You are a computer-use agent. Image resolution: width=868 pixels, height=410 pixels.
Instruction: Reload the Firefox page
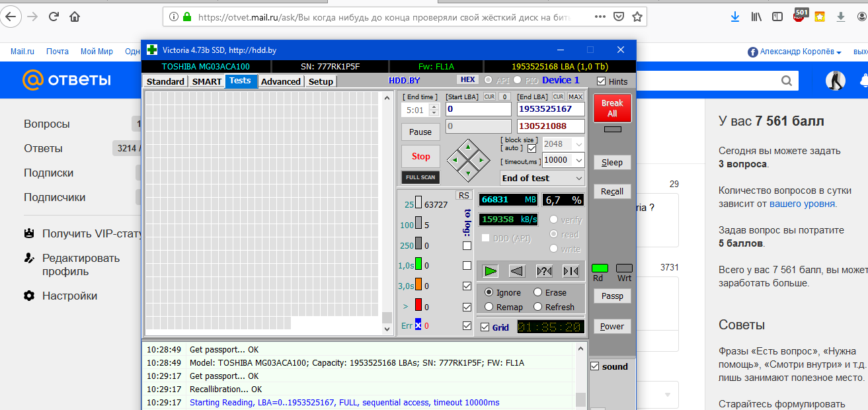click(x=54, y=17)
